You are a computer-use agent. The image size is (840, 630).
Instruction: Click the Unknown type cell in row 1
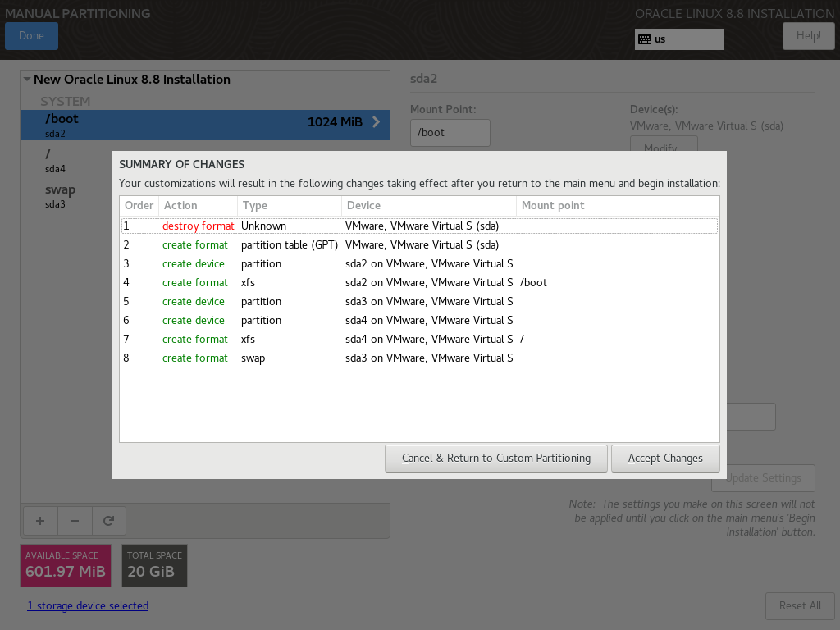point(263,226)
